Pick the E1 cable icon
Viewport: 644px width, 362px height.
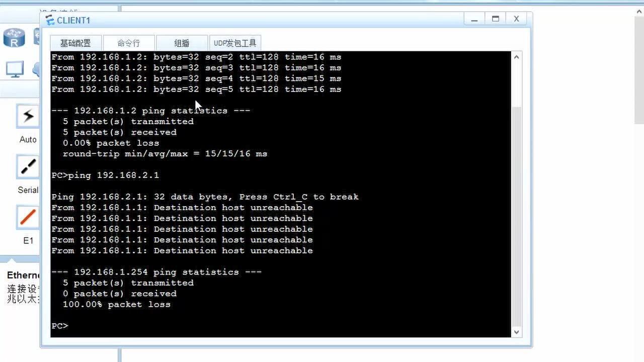click(x=28, y=217)
